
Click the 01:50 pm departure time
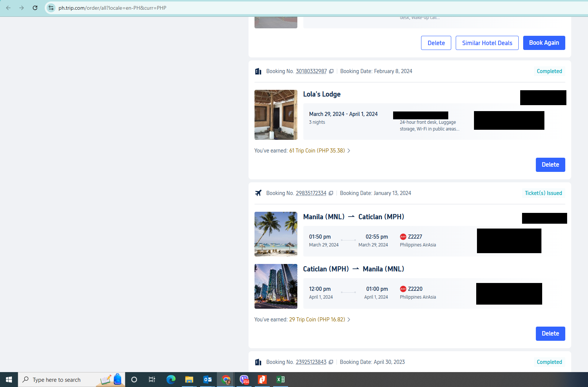click(320, 237)
